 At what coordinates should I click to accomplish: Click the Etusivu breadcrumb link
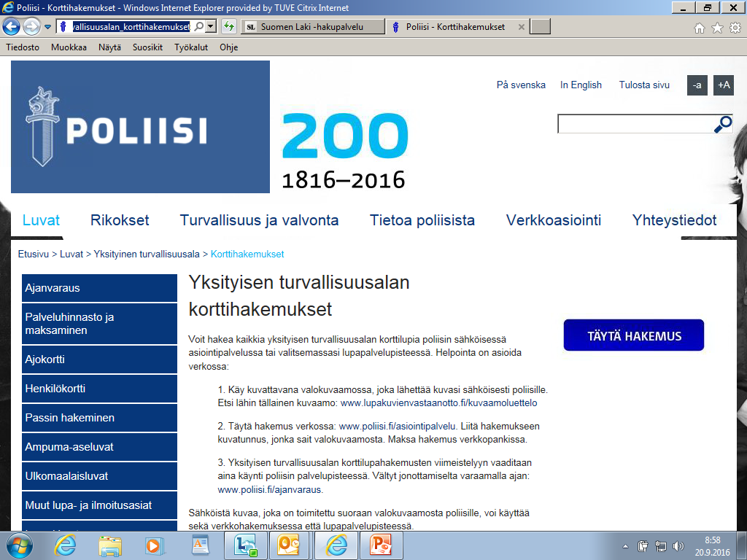(34, 254)
